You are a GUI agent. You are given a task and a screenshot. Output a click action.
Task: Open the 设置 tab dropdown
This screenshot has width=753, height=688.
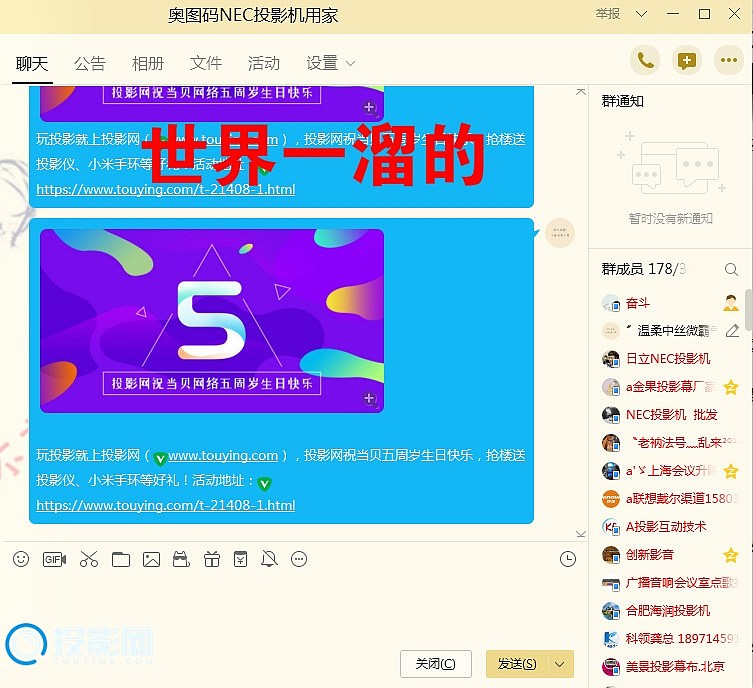[330, 63]
